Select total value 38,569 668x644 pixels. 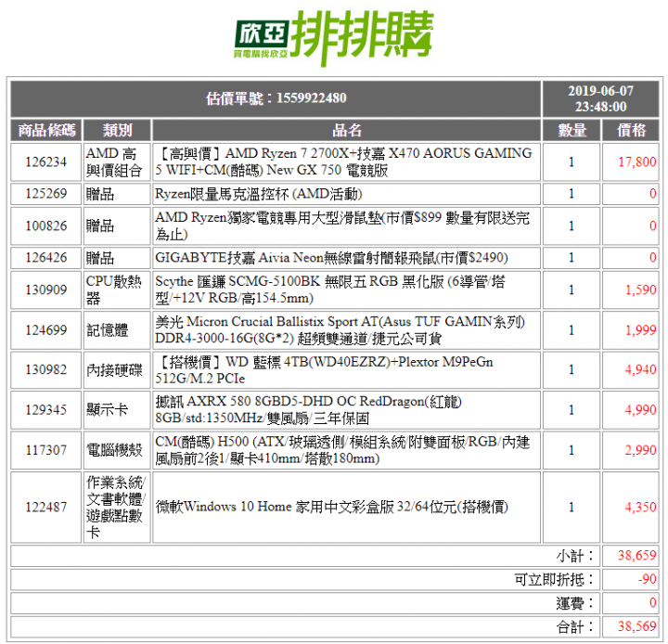(637, 626)
